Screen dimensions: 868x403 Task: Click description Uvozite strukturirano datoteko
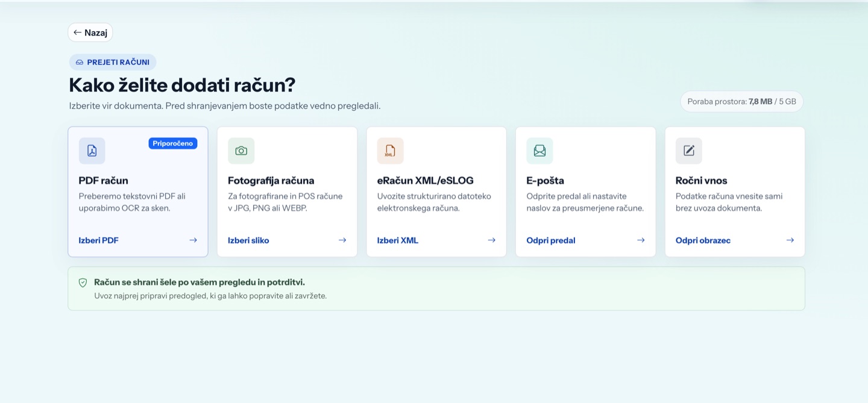(434, 202)
